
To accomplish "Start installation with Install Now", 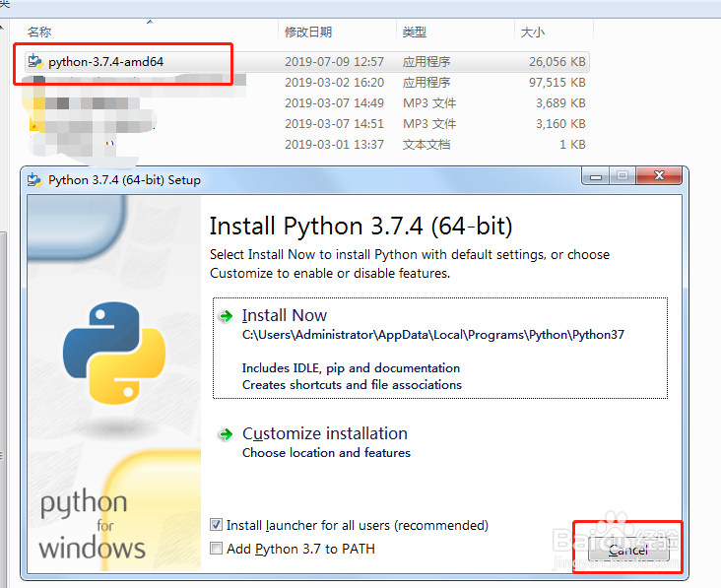I will pyautogui.click(x=285, y=316).
